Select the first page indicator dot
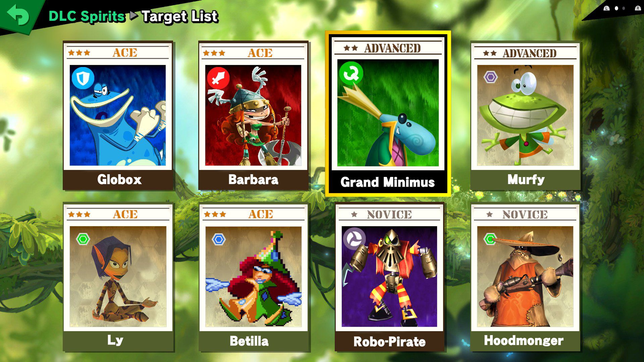This screenshot has height=362, width=644. pyautogui.click(x=616, y=8)
